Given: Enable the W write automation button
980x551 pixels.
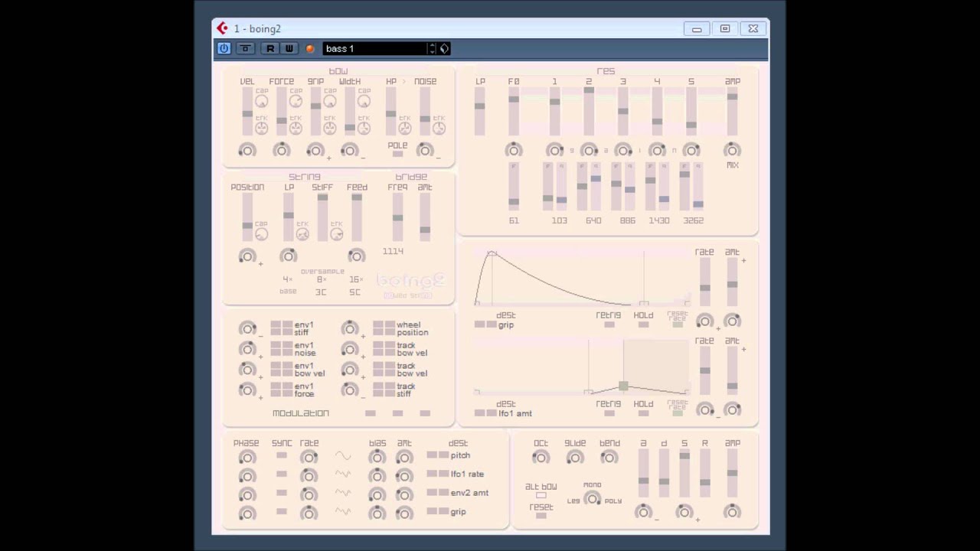Looking at the screenshot, I should pyautogui.click(x=289, y=48).
